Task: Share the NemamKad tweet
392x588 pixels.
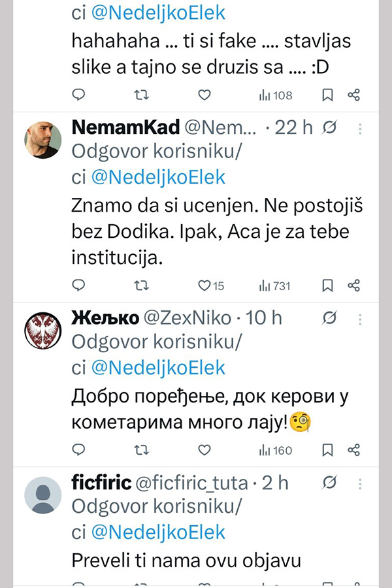Action: point(354,286)
